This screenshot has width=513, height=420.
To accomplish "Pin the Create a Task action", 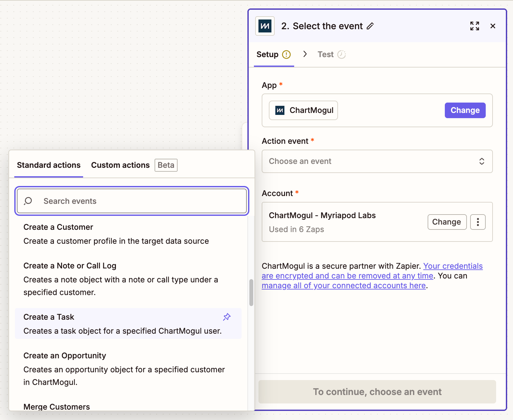I will pyautogui.click(x=227, y=317).
